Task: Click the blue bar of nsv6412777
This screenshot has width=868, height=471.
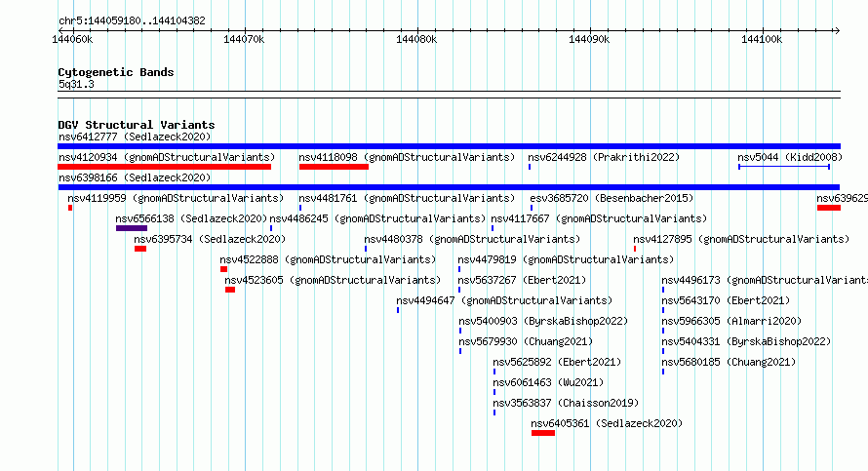Action: point(449,146)
